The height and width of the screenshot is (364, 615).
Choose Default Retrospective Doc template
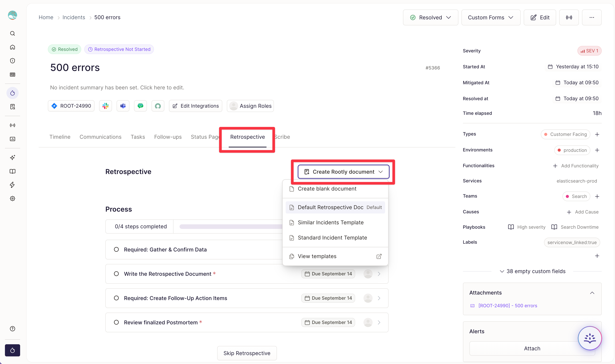335,207
